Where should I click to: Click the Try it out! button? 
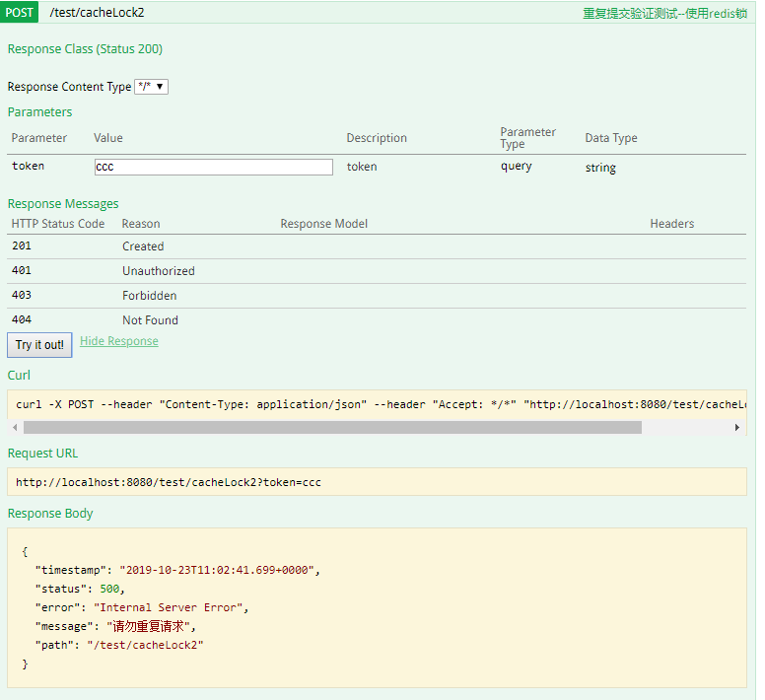[x=39, y=345]
